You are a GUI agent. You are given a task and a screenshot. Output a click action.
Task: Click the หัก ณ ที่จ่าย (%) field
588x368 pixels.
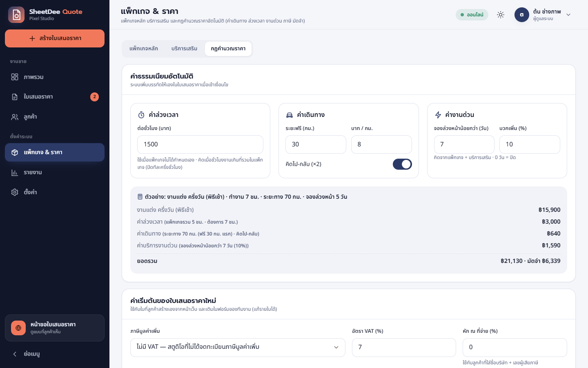pos(515,347)
